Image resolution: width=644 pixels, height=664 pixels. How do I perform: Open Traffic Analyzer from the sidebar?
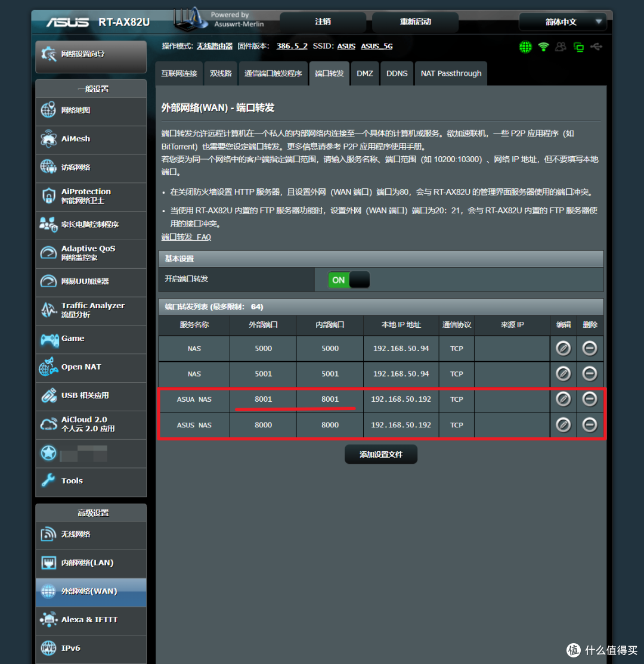(48, 309)
